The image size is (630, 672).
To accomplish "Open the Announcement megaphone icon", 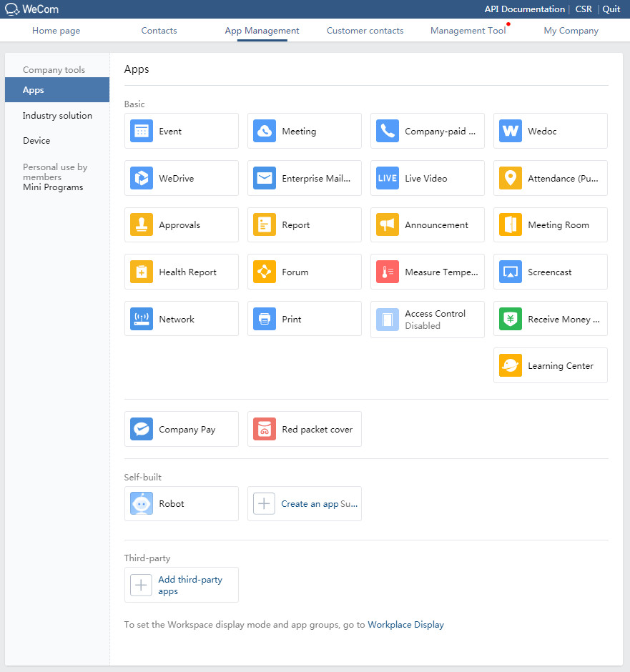I will coord(388,224).
